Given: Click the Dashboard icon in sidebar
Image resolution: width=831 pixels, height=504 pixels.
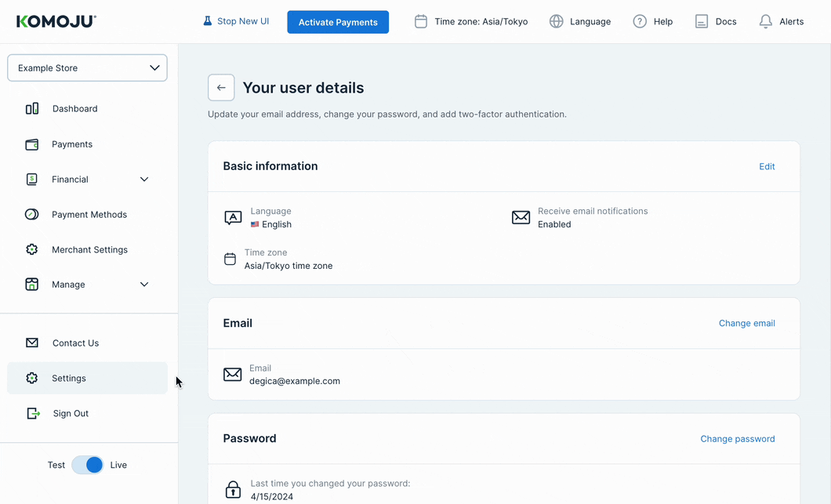Looking at the screenshot, I should tap(32, 109).
